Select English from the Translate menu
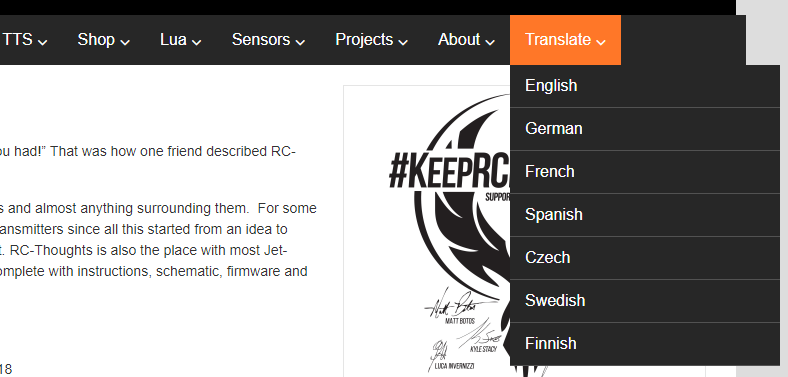Image resolution: width=788 pixels, height=377 pixels. coord(645,86)
